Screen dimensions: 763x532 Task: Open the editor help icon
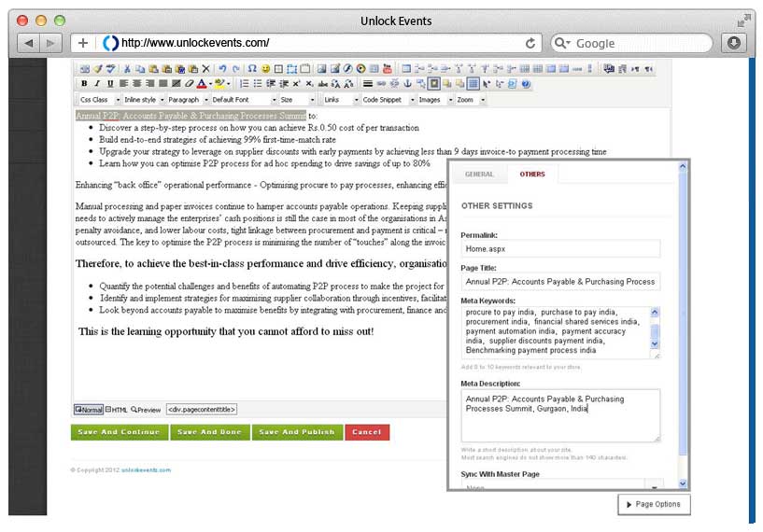(526, 84)
